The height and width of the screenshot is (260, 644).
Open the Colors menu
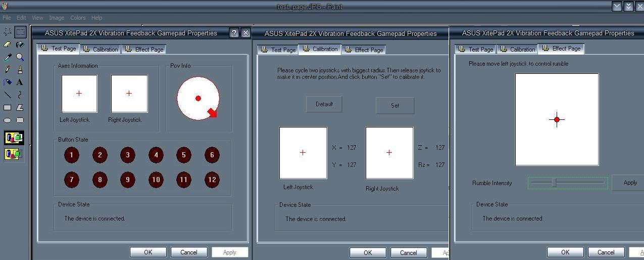[78, 18]
